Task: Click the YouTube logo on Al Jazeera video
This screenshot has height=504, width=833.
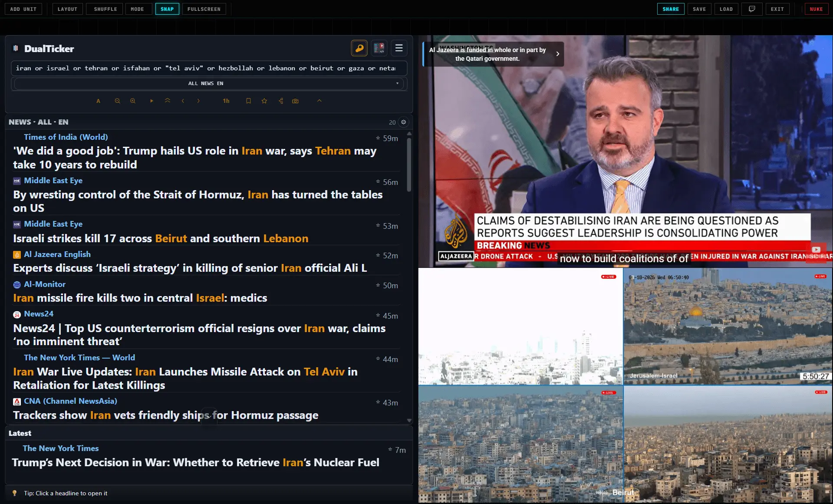Action: coord(816,250)
